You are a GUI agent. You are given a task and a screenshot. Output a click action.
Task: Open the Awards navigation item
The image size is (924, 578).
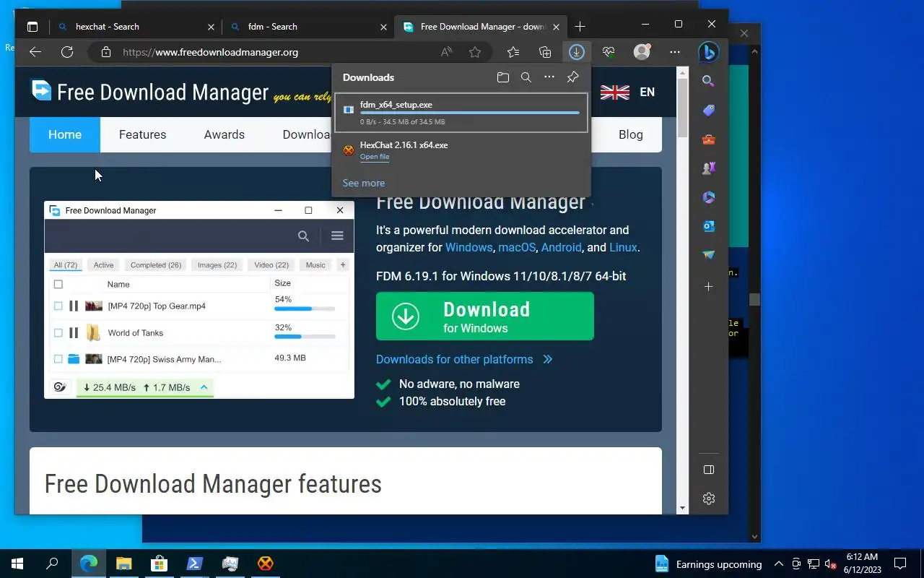(x=224, y=134)
